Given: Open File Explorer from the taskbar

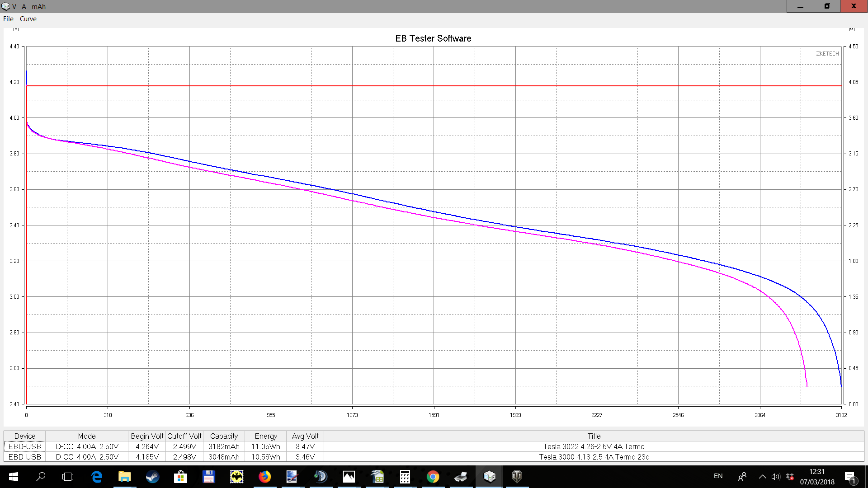Looking at the screenshot, I should pos(124,476).
